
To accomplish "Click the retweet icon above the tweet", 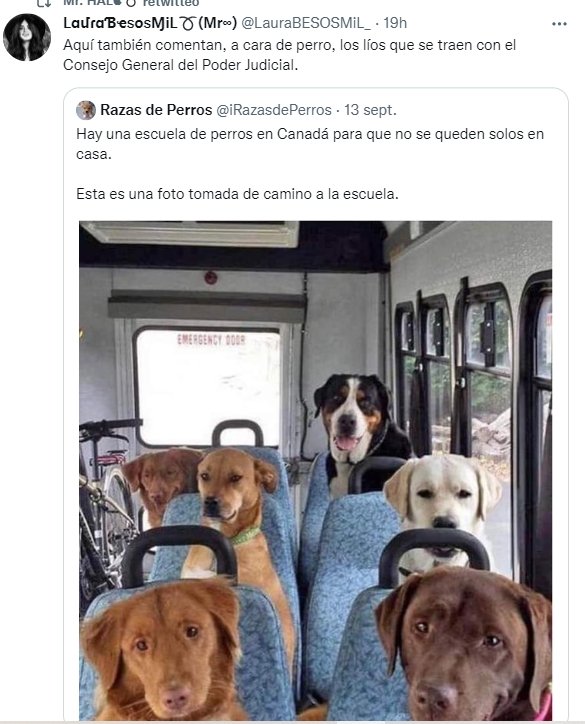I will (x=44, y=3).
